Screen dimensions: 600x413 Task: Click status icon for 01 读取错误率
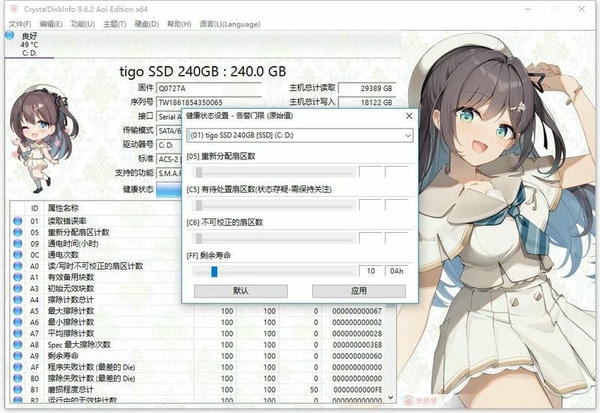pos(17,221)
